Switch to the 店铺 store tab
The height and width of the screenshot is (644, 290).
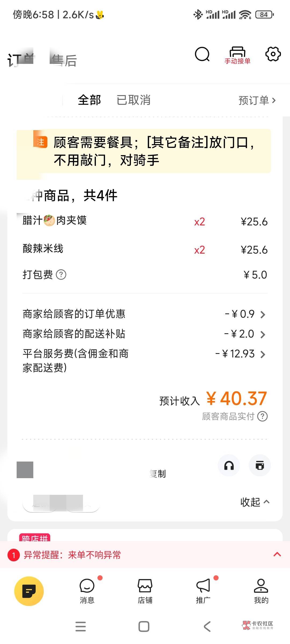pyautogui.click(x=145, y=591)
